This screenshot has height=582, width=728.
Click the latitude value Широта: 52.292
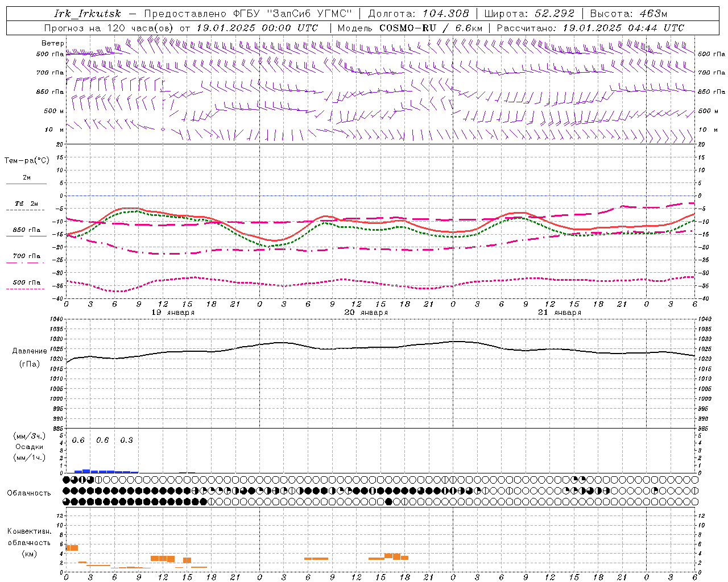[x=529, y=14]
